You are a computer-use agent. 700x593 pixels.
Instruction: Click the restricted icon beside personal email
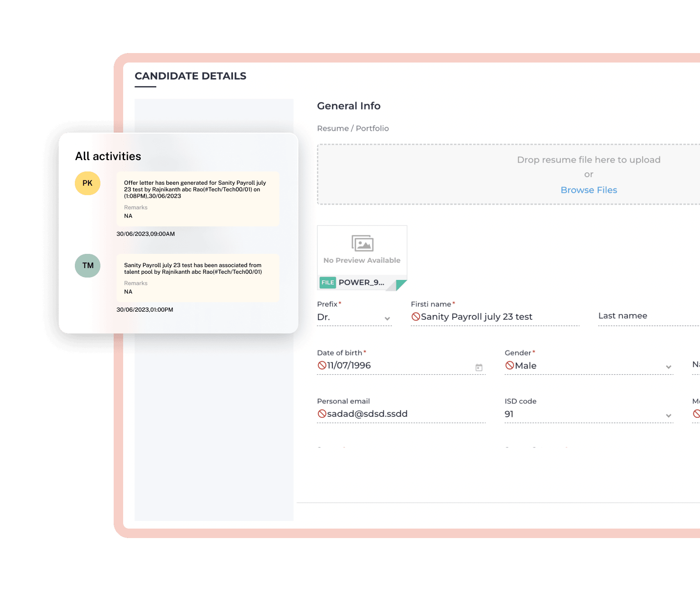pos(322,414)
